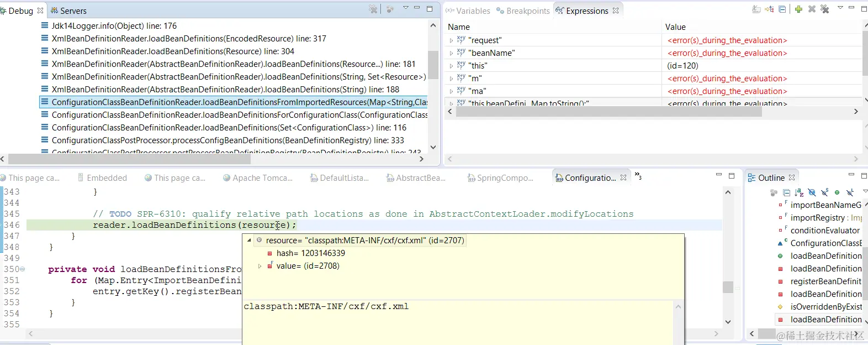
Task: Click the Value column header in Expressions
Action: [x=675, y=27]
